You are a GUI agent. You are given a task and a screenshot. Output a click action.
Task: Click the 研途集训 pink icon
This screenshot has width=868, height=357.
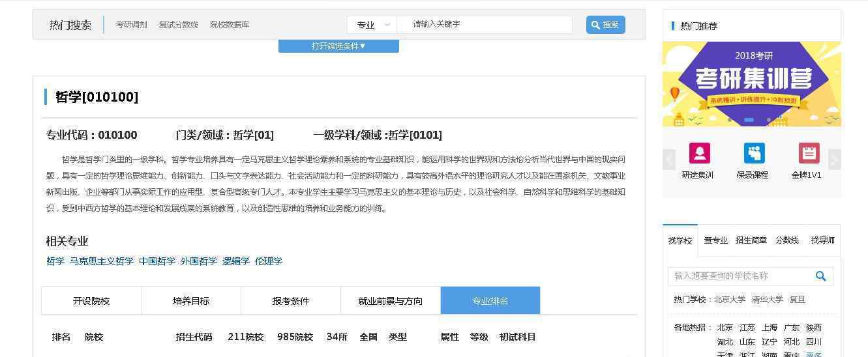tap(699, 154)
